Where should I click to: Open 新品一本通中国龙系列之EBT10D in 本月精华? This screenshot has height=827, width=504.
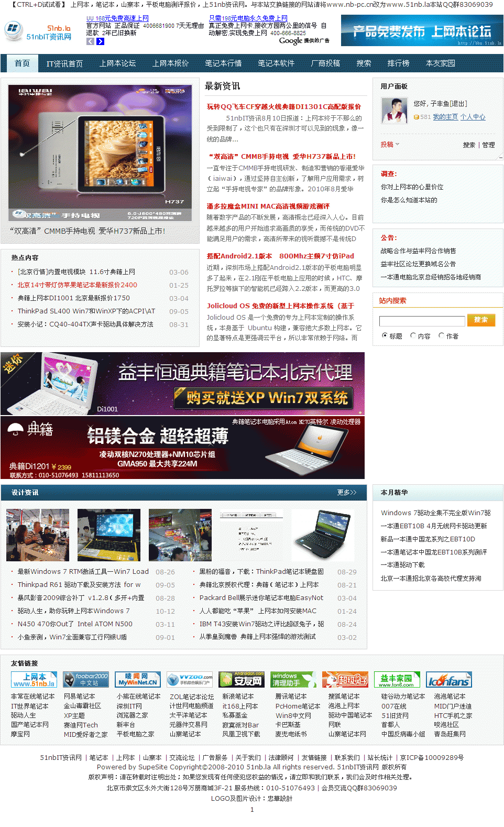pos(428,539)
